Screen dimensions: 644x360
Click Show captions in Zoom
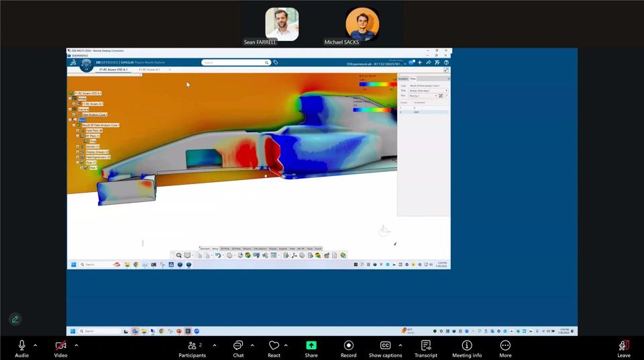(x=385, y=349)
